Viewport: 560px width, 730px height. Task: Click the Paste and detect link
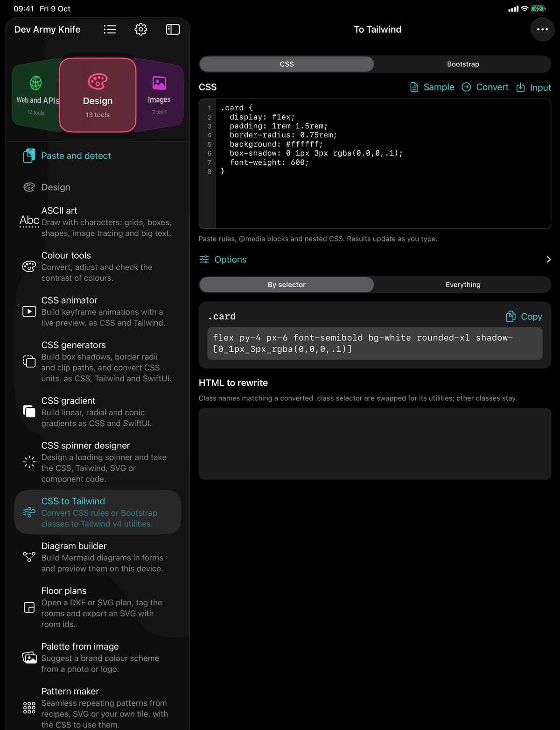[x=76, y=156]
